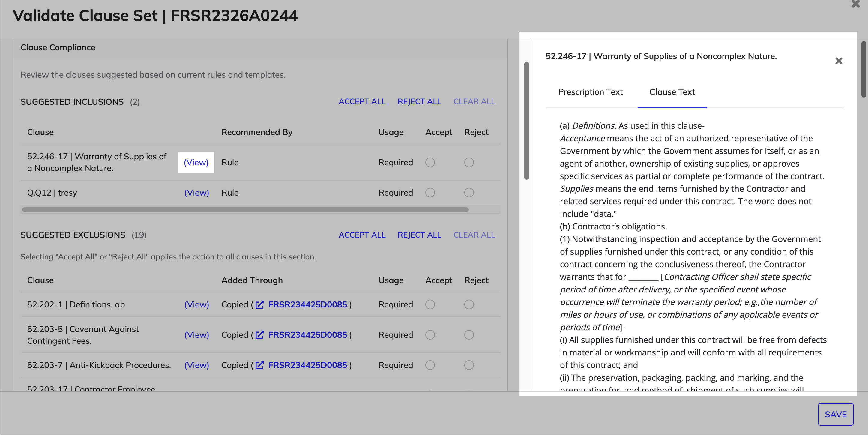Open FRSR234425D0085 link in Anti-Kickback row
This screenshot has width=868, height=435.
click(x=308, y=365)
